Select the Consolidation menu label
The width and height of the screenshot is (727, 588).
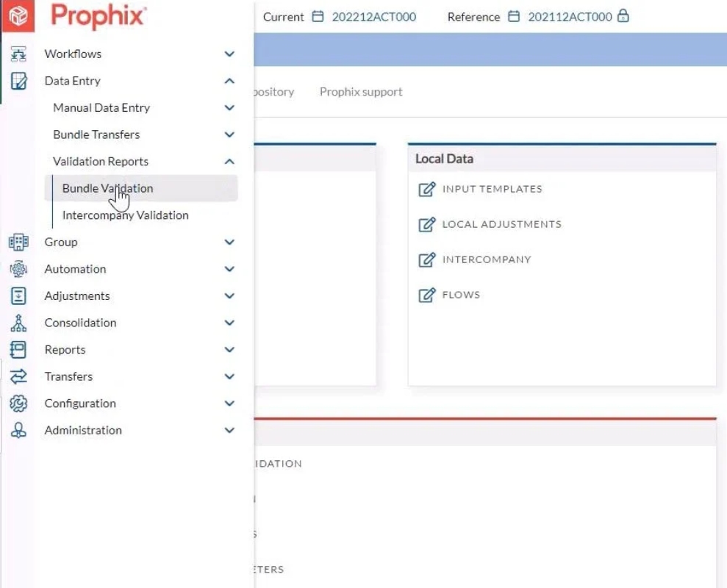(80, 323)
